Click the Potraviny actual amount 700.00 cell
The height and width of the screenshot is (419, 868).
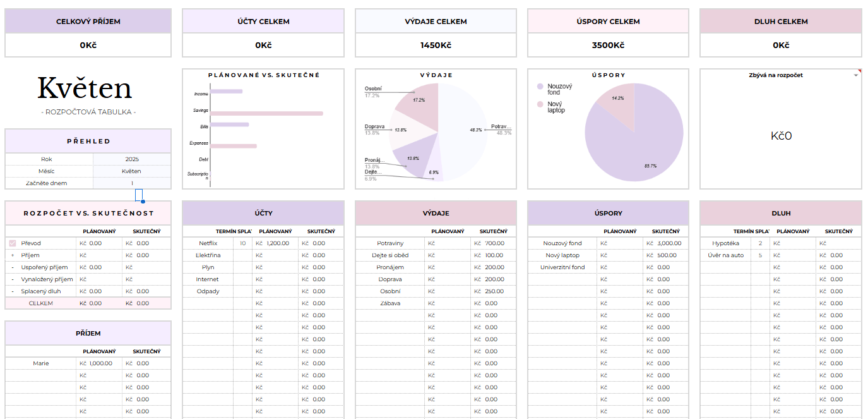pyautogui.click(x=494, y=243)
